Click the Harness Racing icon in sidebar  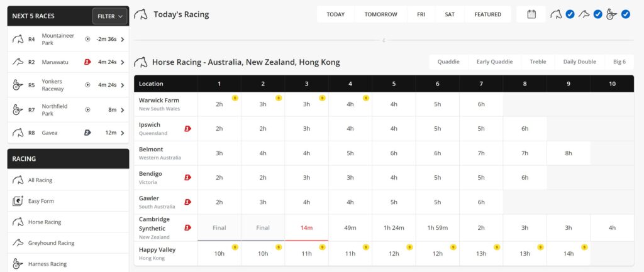[18, 264]
